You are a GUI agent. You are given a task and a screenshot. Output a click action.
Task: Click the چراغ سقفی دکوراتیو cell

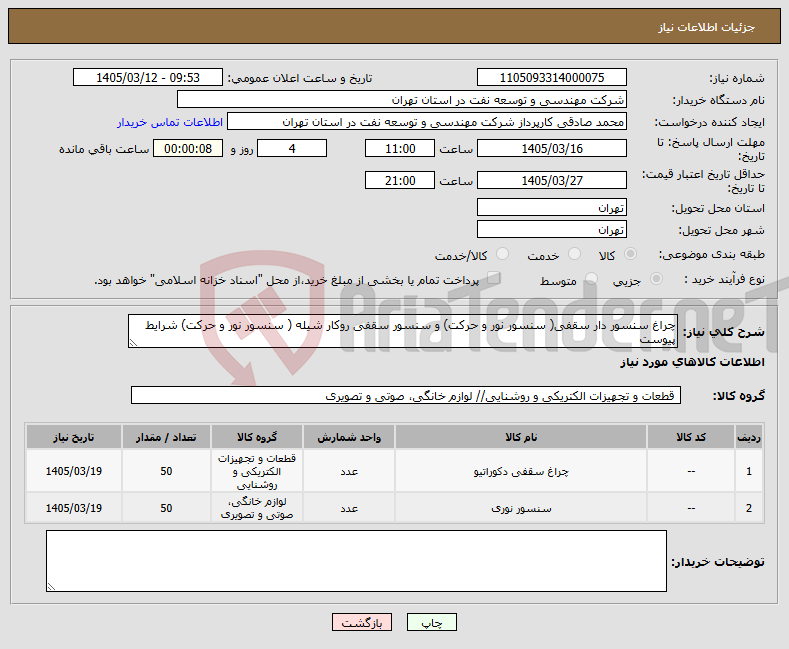[x=521, y=471]
